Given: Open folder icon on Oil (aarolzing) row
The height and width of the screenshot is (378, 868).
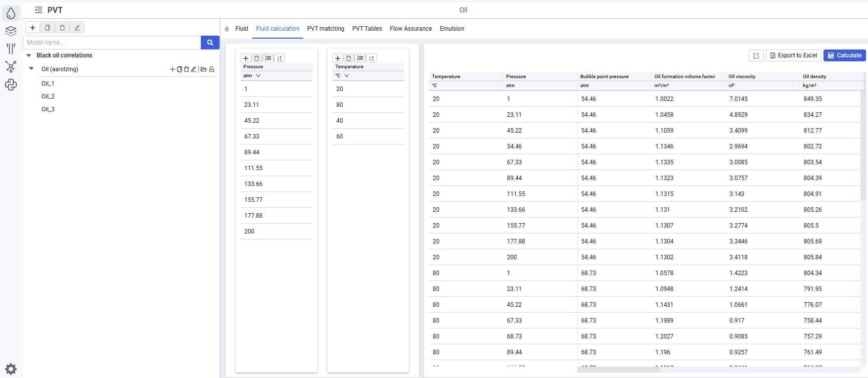Looking at the screenshot, I should 204,69.
